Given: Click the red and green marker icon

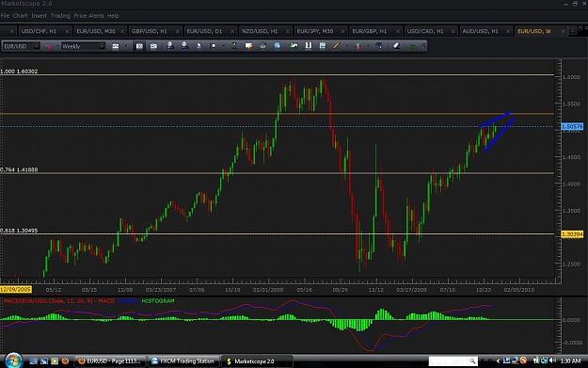Looking at the screenshot, I should point(358,46).
